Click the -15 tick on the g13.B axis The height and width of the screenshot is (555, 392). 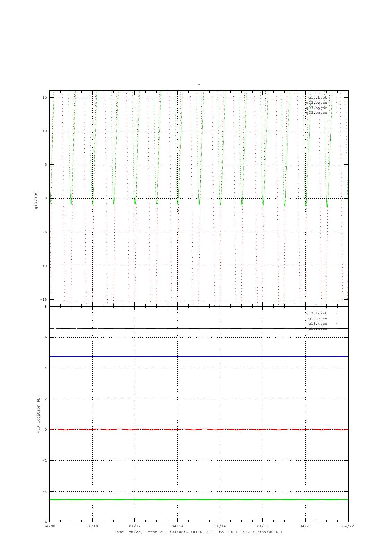pos(44,300)
